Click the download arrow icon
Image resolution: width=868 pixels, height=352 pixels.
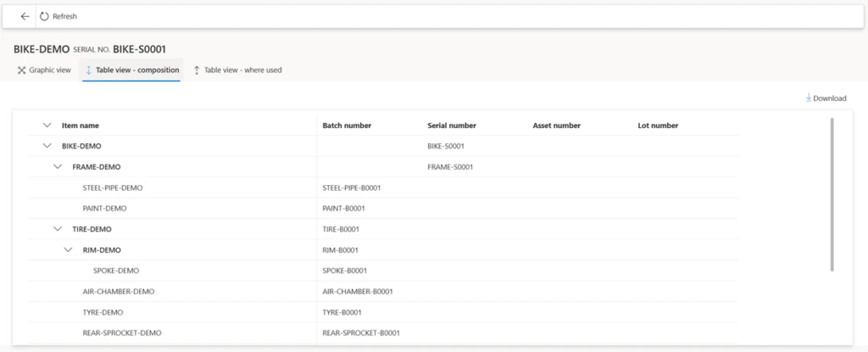click(x=809, y=98)
